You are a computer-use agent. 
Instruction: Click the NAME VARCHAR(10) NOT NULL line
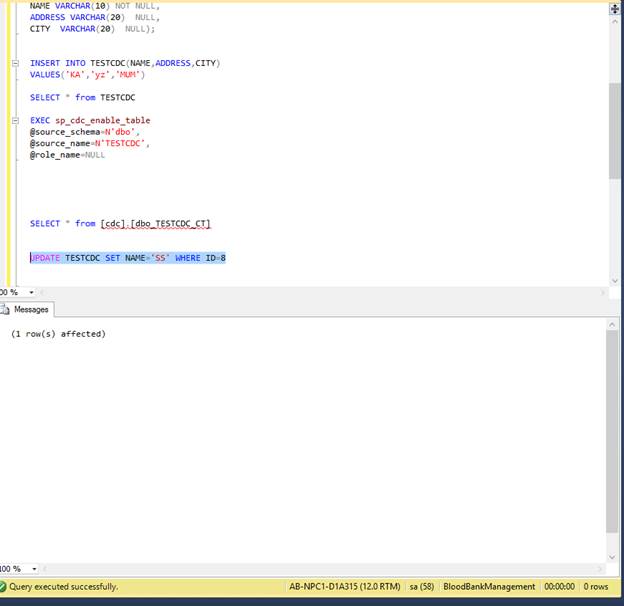[95, 6]
